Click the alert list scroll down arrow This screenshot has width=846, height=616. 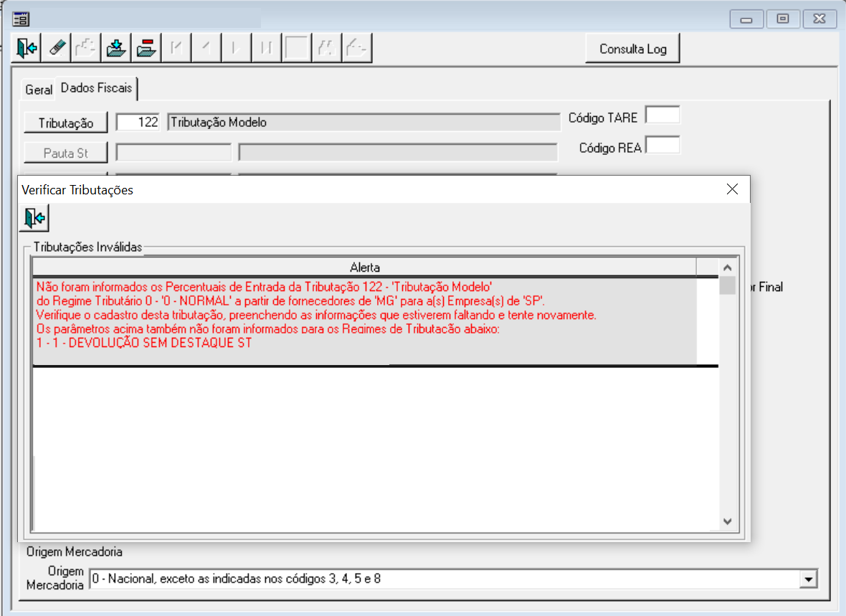(x=727, y=521)
